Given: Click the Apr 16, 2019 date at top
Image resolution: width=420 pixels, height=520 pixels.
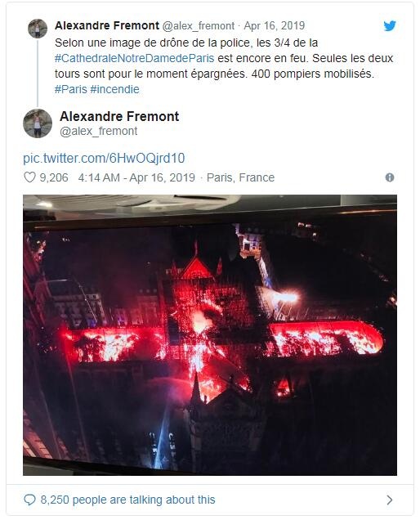Looking at the screenshot, I should pyautogui.click(x=275, y=25).
